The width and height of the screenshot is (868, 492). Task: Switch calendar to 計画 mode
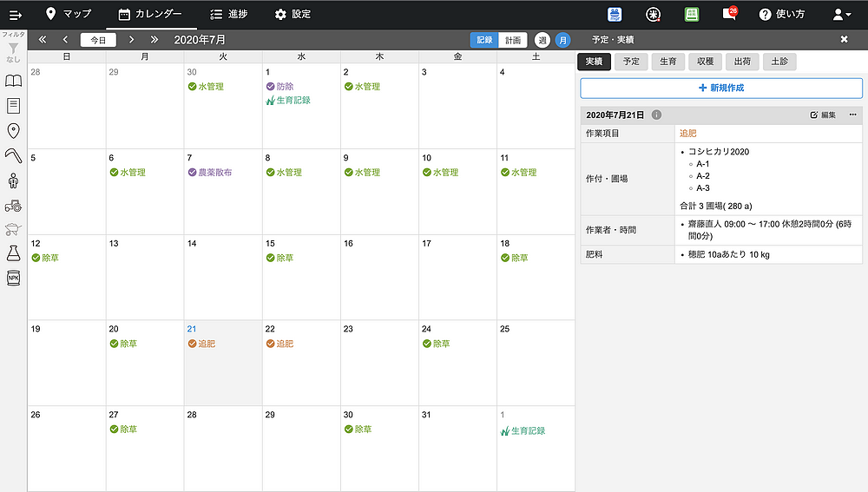pyautogui.click(x=514, y=40)
